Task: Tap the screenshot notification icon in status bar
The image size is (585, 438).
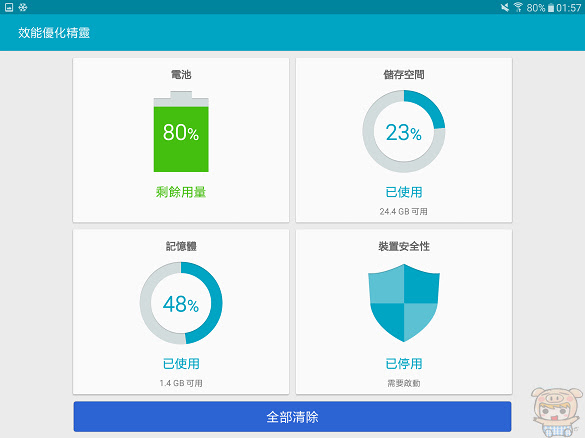Action: click(9, 7)
